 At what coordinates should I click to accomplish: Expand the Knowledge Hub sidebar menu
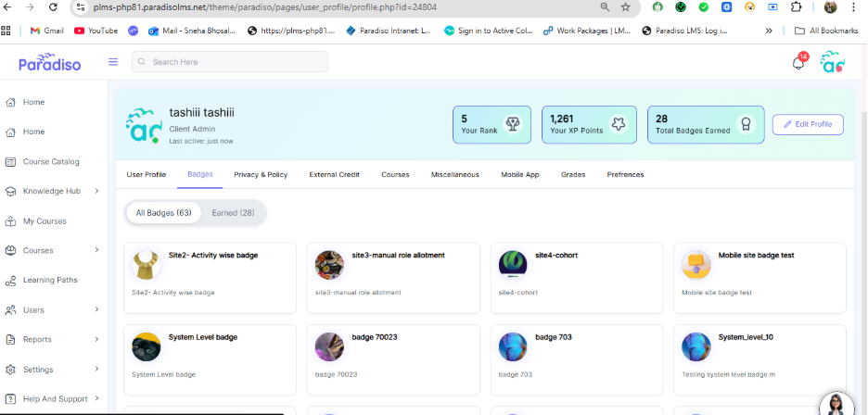96,192
